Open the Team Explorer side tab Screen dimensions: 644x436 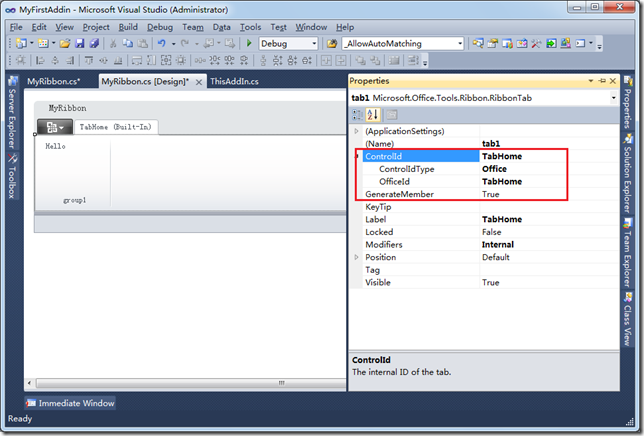tap(628, 252)
